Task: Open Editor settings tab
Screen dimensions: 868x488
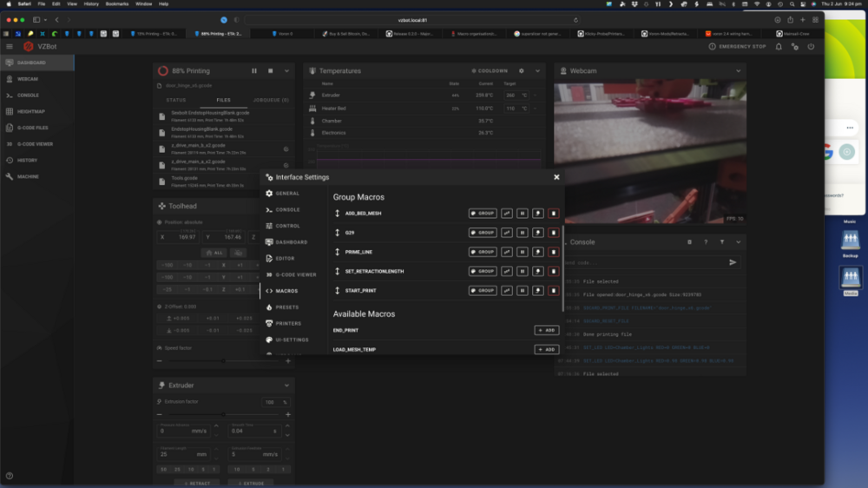Action: [x=293, y=259]
